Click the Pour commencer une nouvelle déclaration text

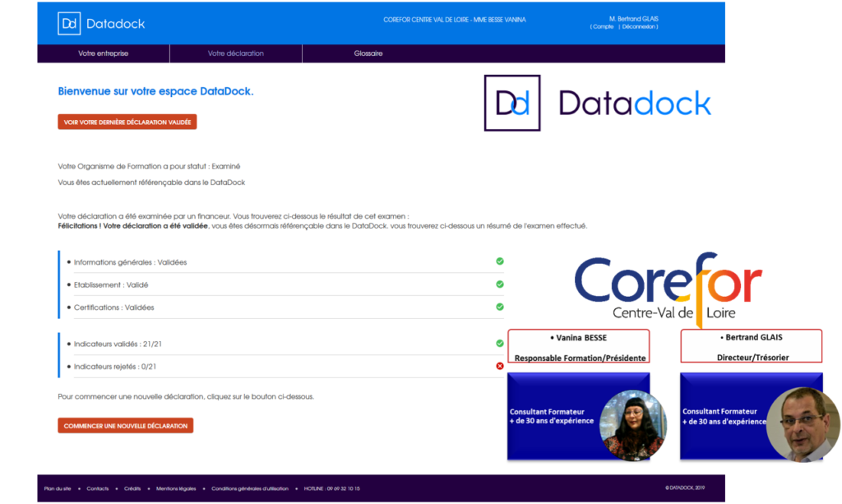[187, 396]
